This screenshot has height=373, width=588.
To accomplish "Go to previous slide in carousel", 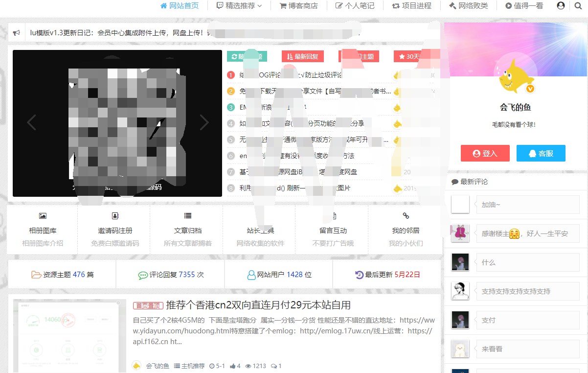I will (32, 122).
